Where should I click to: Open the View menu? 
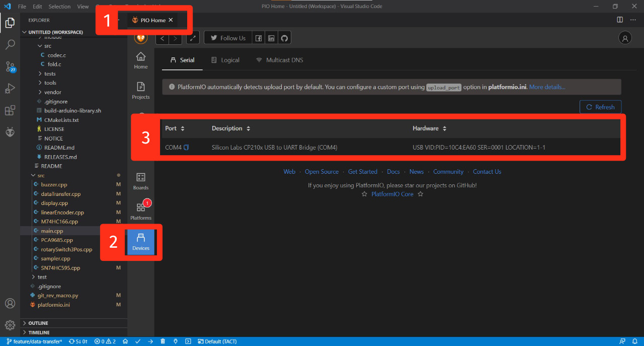tap(84, 7)
